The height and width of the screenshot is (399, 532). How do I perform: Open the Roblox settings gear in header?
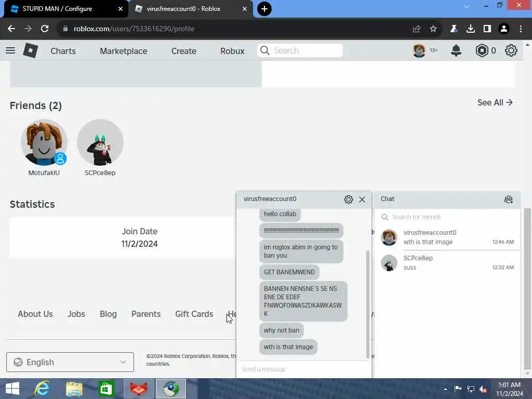(x=511, y=50)
